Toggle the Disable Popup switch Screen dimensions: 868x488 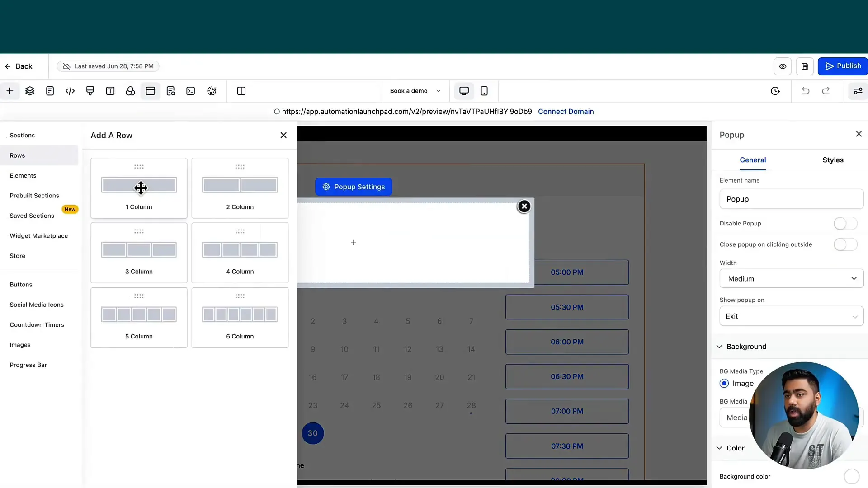point(845,224)
